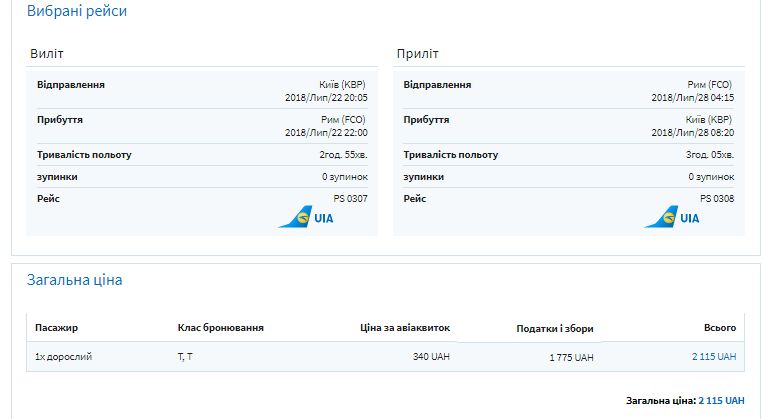Screen dimensions: 763x419
Task: Click the UIA airline logo under Приліт
Action: click(672, 217)
